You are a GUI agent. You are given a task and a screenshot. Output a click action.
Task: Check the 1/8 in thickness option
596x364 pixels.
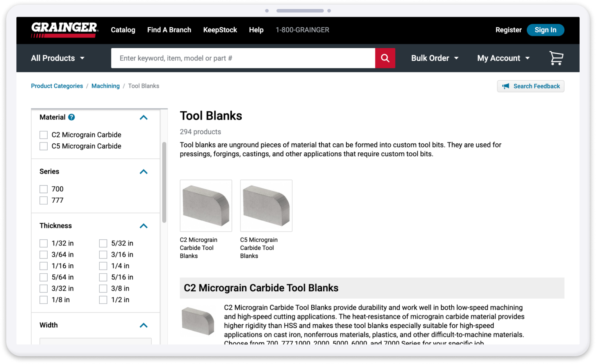click(43, 300)
